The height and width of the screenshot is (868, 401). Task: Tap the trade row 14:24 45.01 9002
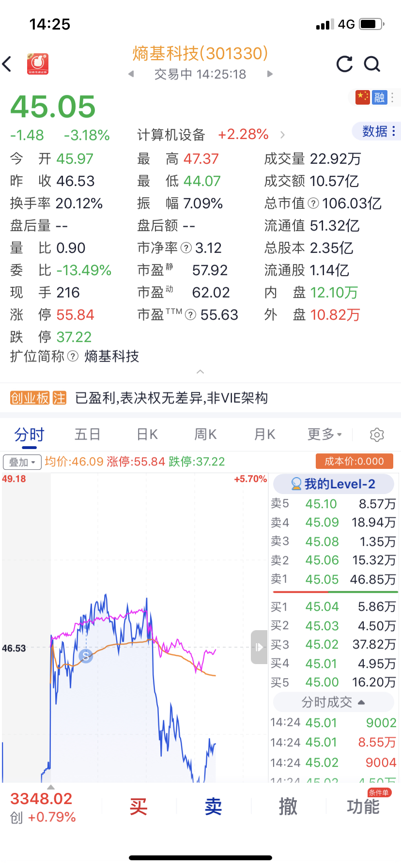[x=334, y=723]
